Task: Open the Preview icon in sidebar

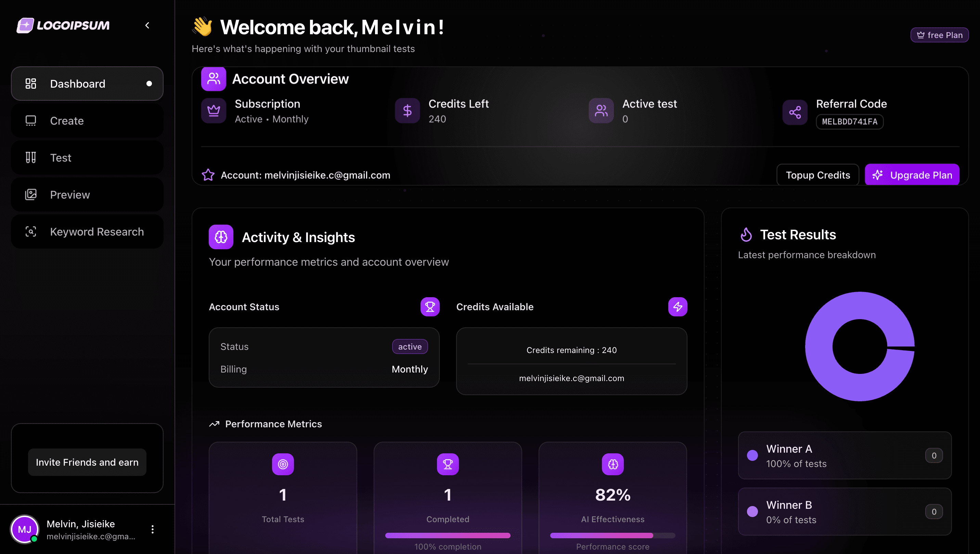Action: coord(30,194)
